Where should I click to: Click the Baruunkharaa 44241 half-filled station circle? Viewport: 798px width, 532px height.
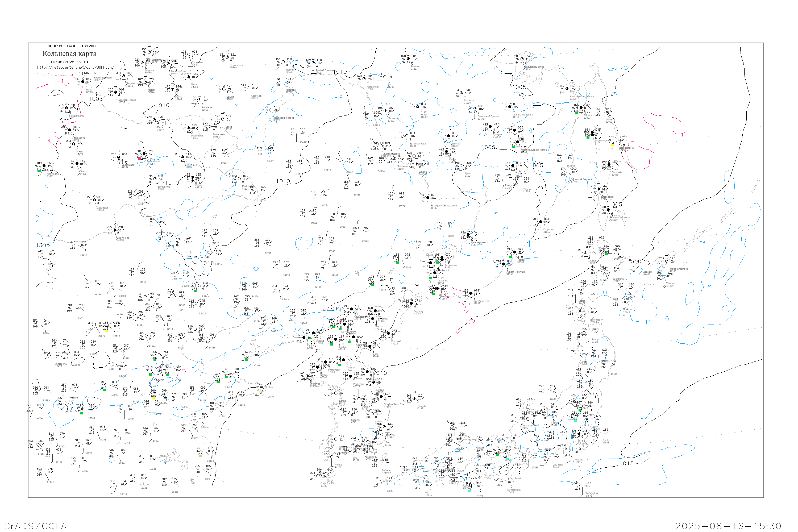click(66, 108)
